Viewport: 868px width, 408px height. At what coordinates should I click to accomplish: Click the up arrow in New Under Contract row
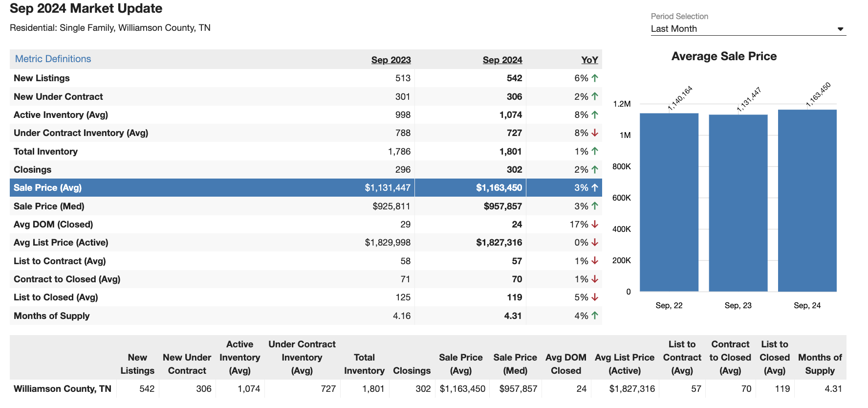[595, 96]
